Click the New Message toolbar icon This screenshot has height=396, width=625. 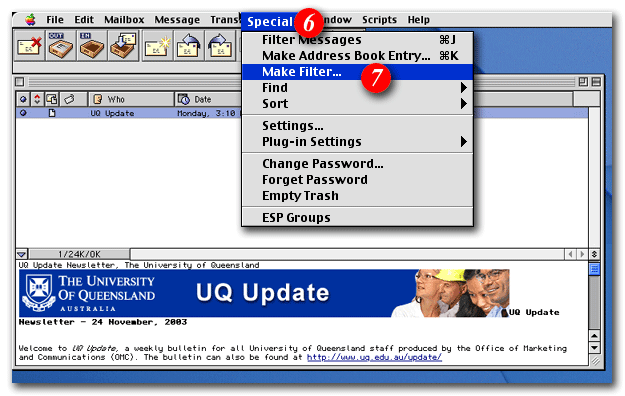click(156, 46)
